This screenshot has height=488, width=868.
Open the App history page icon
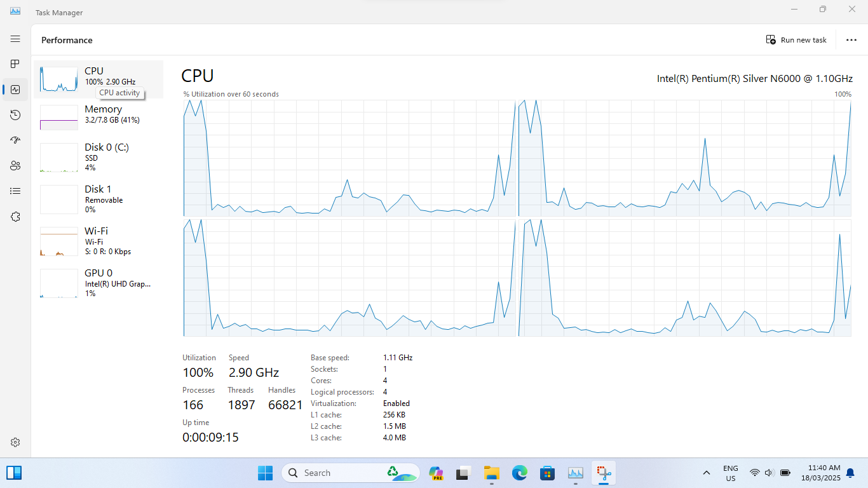tap(15, 115)
